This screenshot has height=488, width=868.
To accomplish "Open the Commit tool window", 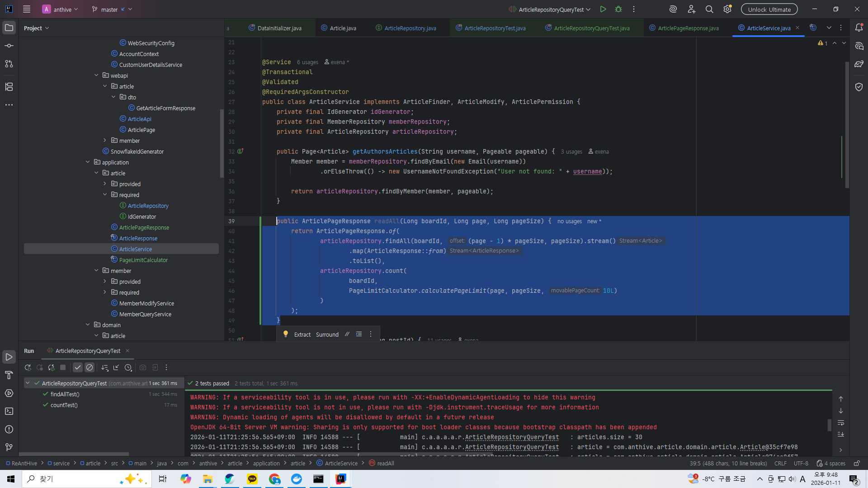I will tap(9, 46).
